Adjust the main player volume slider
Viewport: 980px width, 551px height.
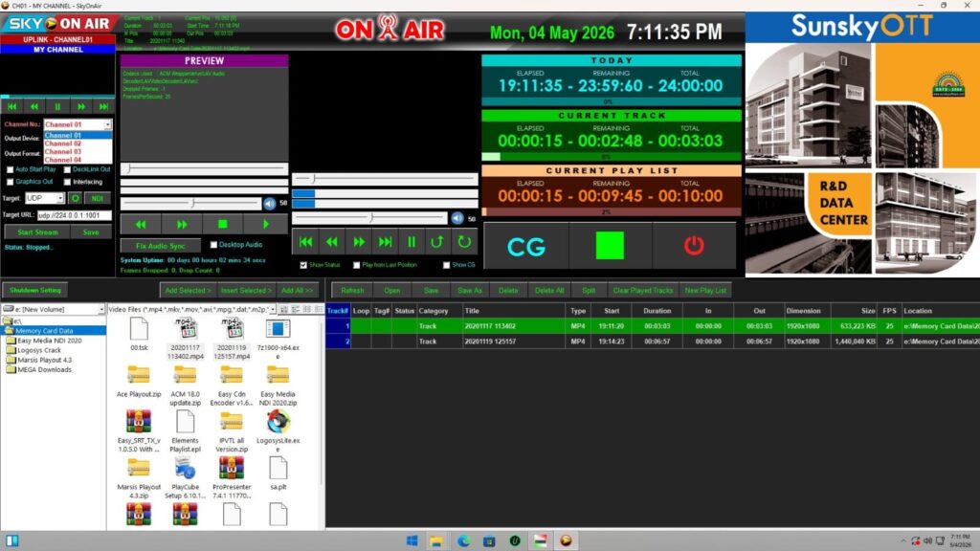pos(370,218)
